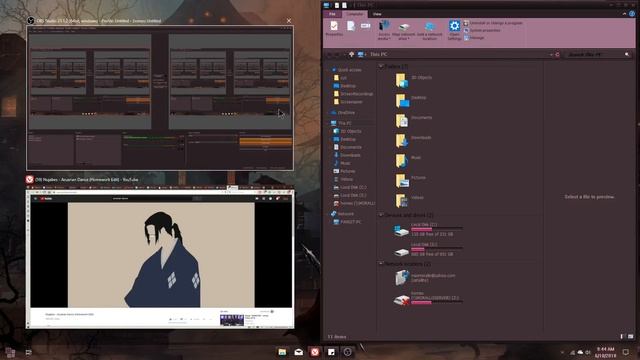Select Documents folder icon in content
640x360 pixels.
(402, 120)
